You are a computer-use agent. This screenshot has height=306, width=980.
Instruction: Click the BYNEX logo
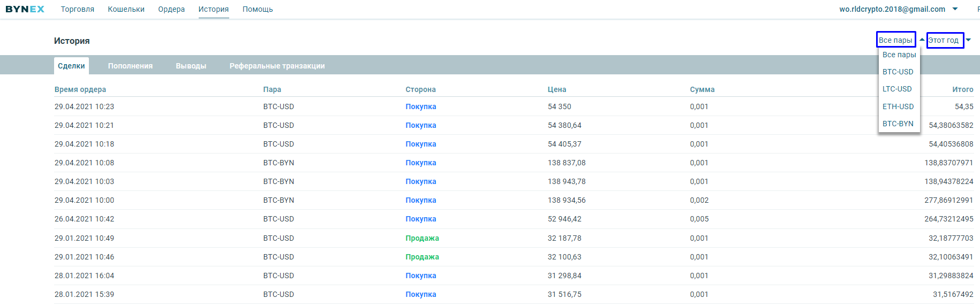pos(25,9)
